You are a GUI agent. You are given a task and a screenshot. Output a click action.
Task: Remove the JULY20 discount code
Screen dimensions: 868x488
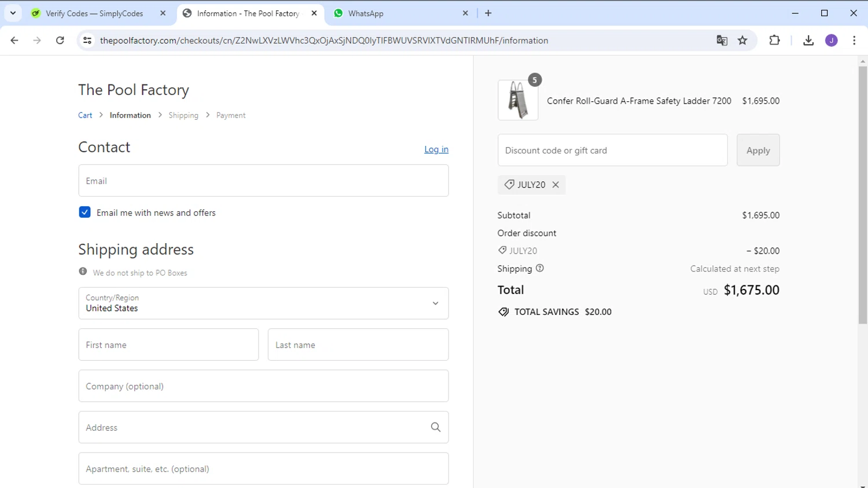tap(556, 185)
